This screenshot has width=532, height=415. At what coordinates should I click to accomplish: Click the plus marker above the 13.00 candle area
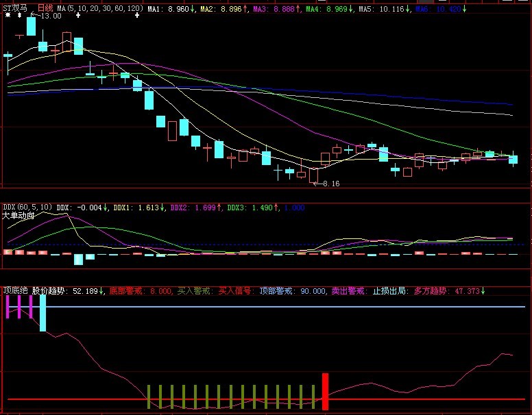click(78, 15)
